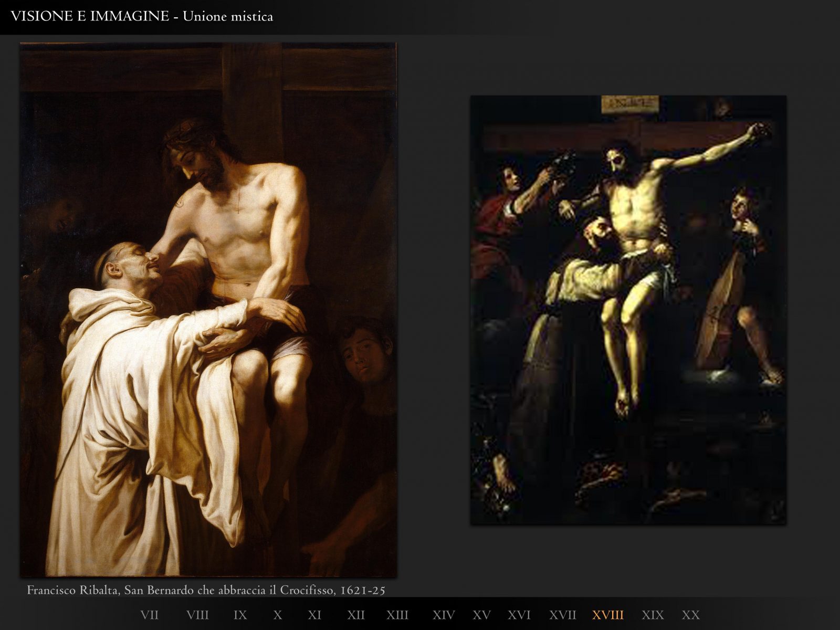Click caption 'Francisco Ribalta, San Bernardo che abbraccia il Crocifisso'
This screenshot has width=840, height=630.
click(x=181, y=590)
